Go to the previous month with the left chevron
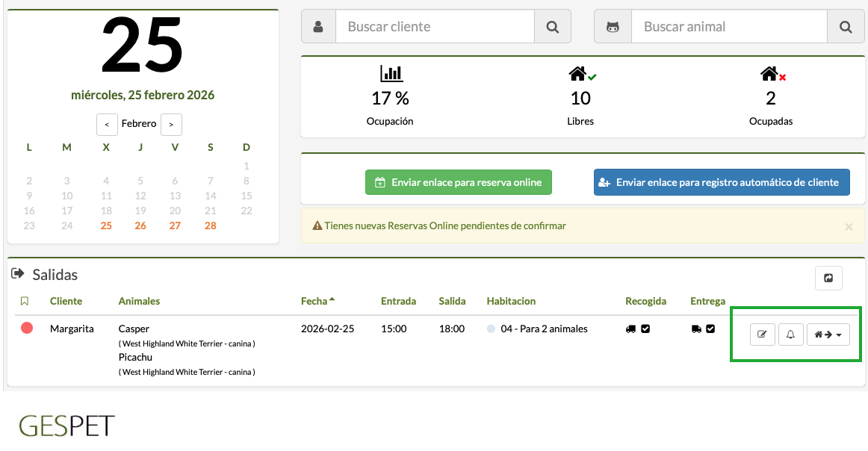Image resolution: width=868 pixels, height=451 pixels. (106, 124)
